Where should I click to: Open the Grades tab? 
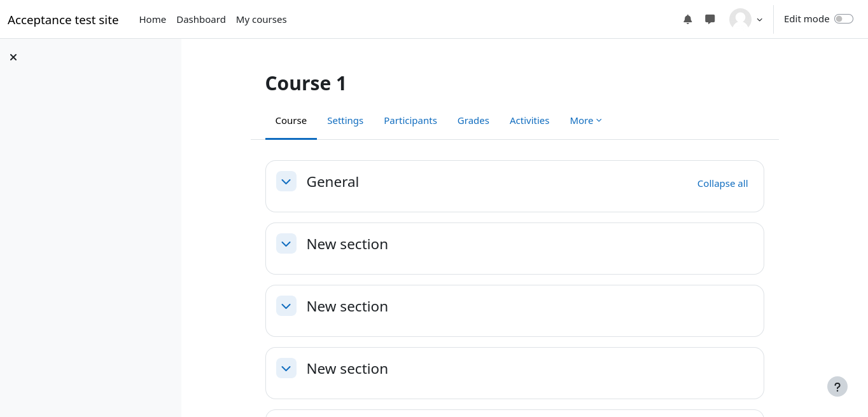click(473, 121)
